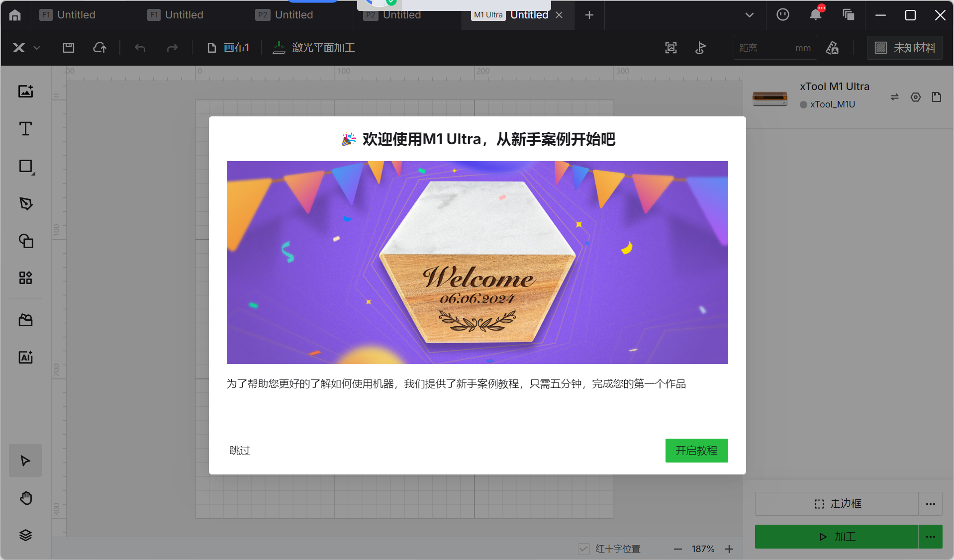Zoom in with the plus button
The width and height of the screenshot is (954, 560).
(x=729, y=549)
